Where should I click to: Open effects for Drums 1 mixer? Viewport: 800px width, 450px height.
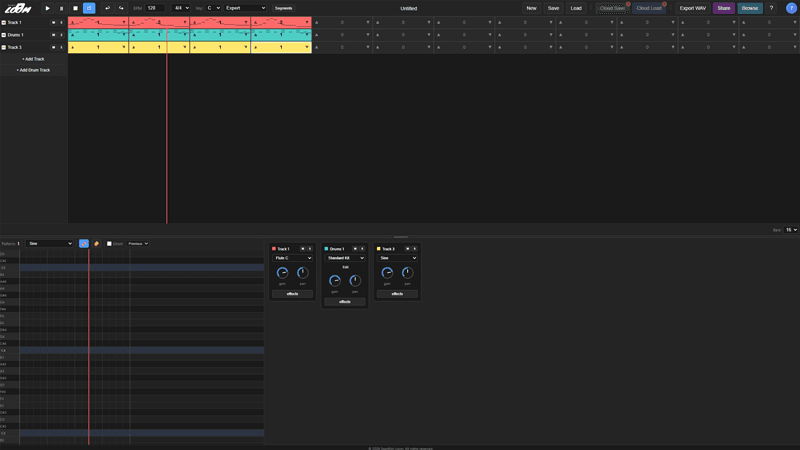click(345, 302)
